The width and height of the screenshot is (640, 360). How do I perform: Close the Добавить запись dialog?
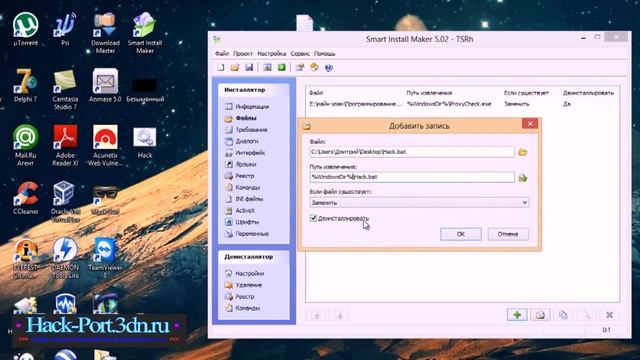click(530, 124)
